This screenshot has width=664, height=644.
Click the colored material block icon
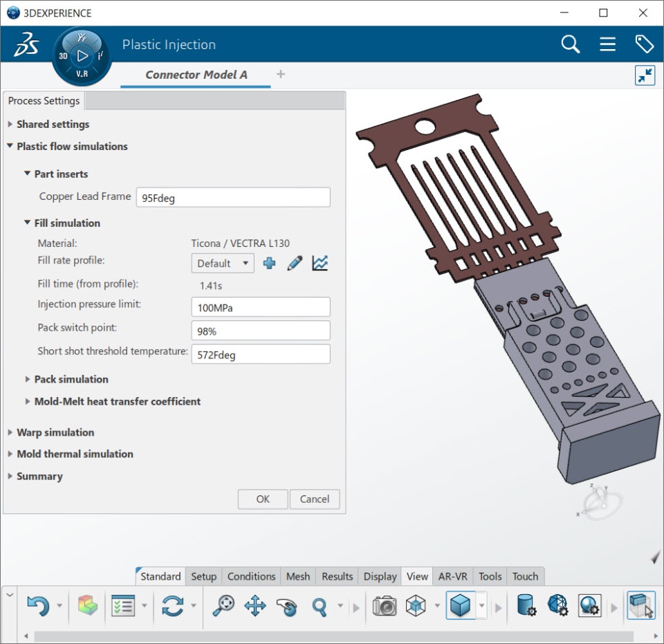click(x=88, y=605)
